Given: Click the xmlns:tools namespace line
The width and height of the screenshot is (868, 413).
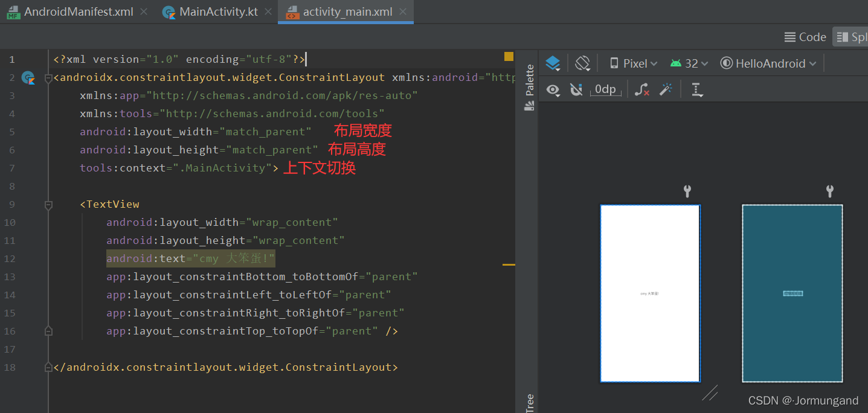Looking at the screenshot, I should click(x=232, y=114).
